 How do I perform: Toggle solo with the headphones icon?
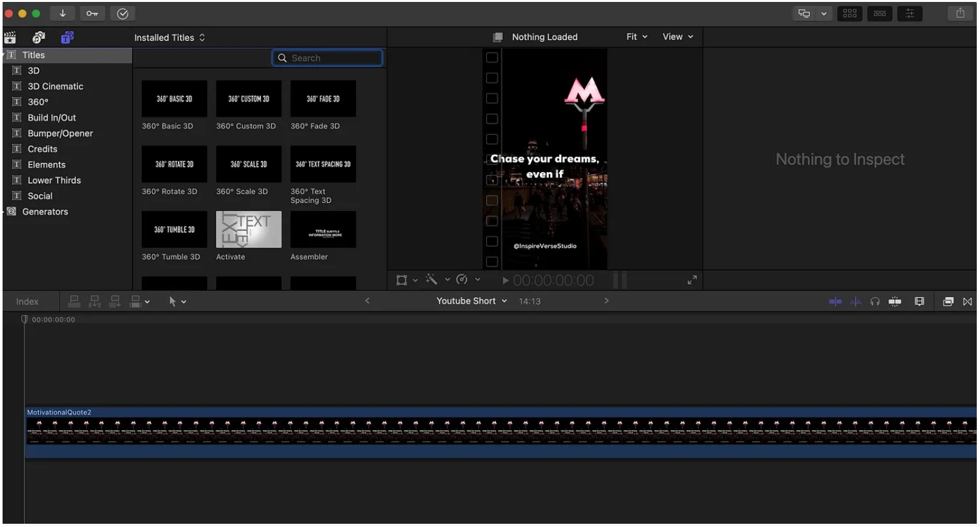pos(875,301)
